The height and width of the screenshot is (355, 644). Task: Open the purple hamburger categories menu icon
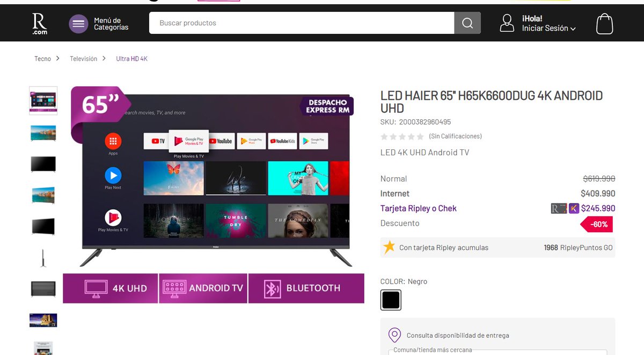pyautogui.click(x=78, y=24)
